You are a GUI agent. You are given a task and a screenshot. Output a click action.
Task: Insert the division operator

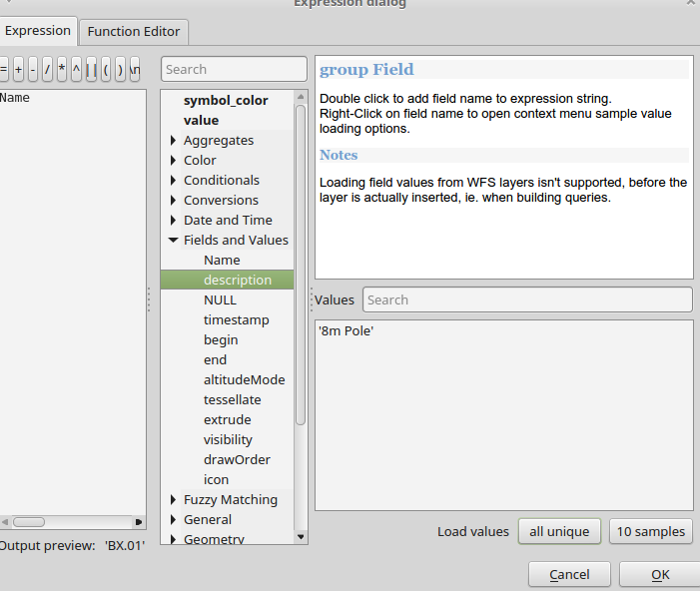coord(47,69)
